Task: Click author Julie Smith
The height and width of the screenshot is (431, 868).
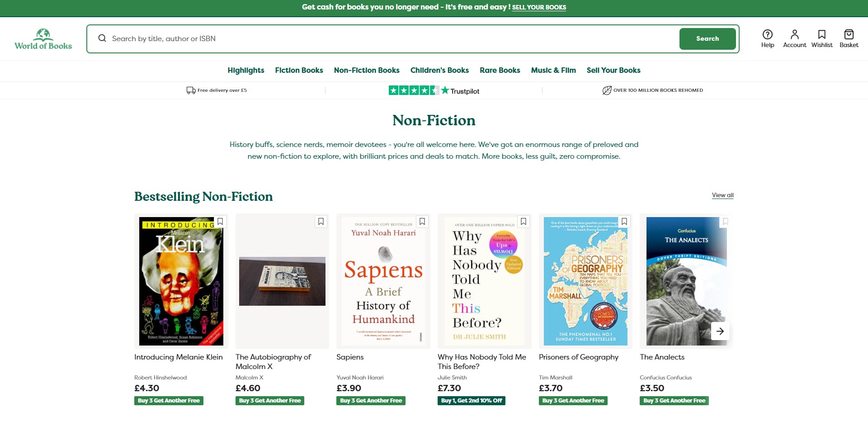Action: (452, 378)
